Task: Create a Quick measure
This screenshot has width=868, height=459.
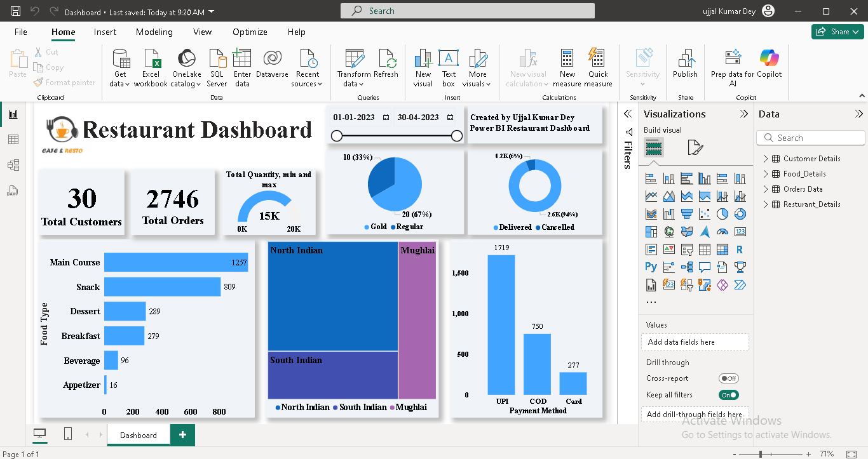Action: coord(597,60)
